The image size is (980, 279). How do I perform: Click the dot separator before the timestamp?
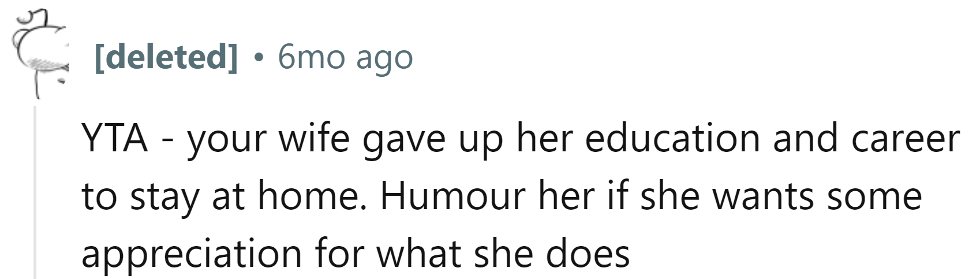[x=257, y=58]
